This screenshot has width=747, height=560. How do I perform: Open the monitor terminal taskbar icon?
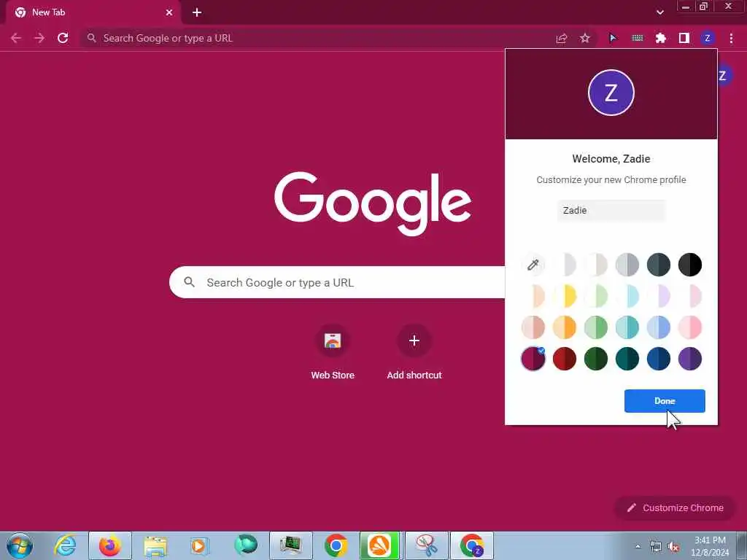290,545
